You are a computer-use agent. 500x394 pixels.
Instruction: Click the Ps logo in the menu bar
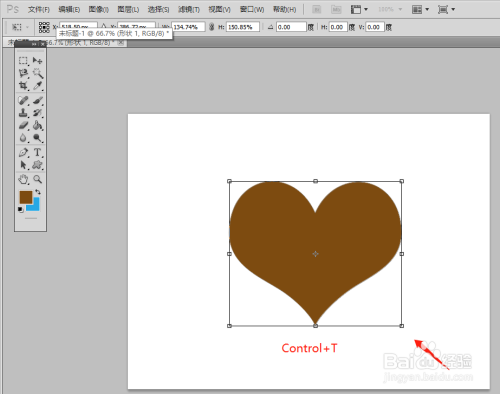tap(13, 9)
